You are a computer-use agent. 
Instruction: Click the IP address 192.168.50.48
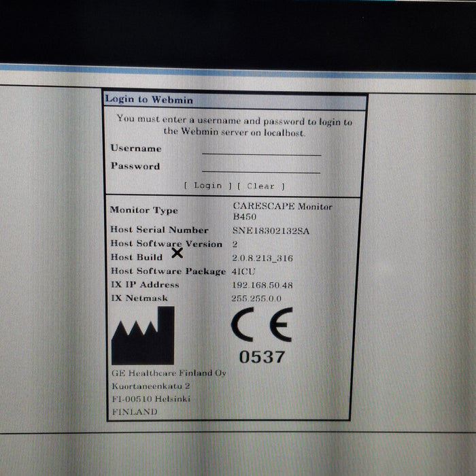point(262,285)
